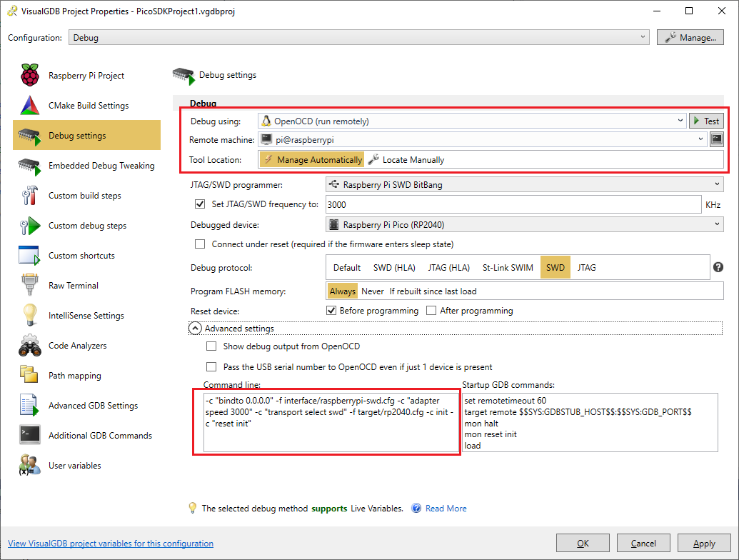
Task: Select Locate Manually tool location
Action: (406, 160)
